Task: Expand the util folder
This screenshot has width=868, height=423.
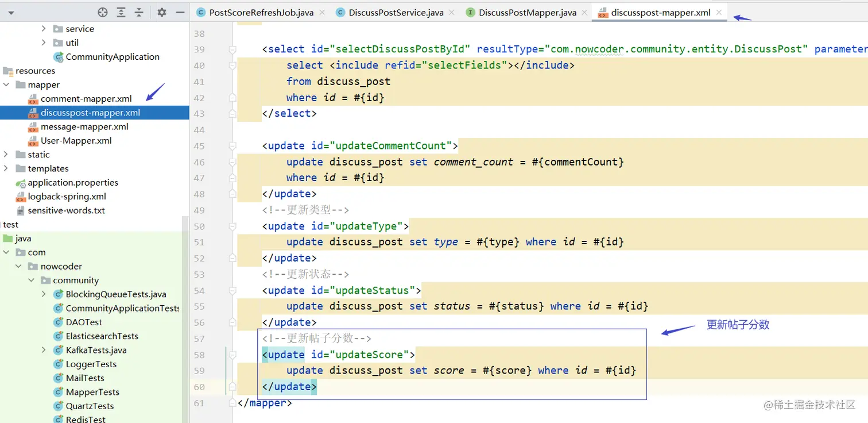Action: pyautogui.click(x=44, y=43)
